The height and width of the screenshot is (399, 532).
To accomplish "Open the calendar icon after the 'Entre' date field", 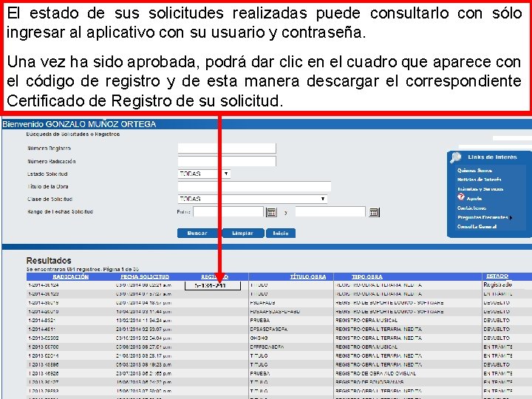I will (271, 212).
